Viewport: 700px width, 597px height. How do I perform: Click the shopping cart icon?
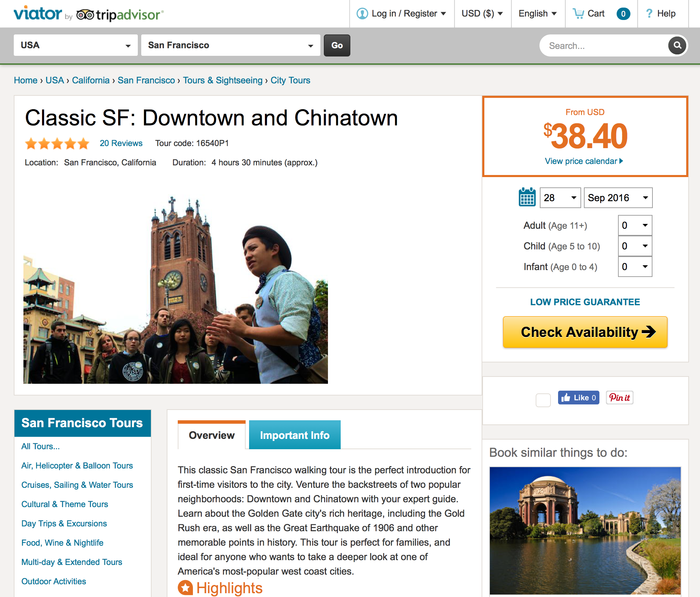pos(578,13)
